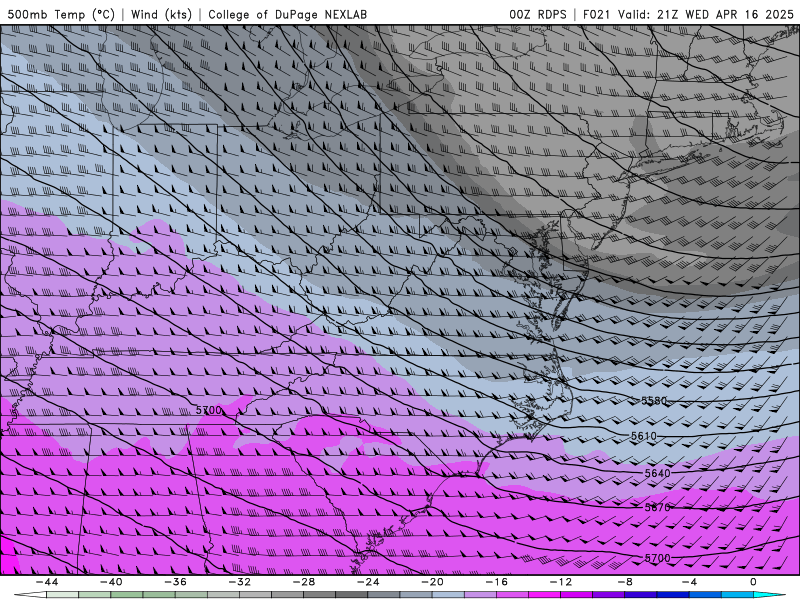Viewport: 800px width, 600px height.
Task: Click the "500mb Temp (°C)" title text
Action: pos(61,14)
